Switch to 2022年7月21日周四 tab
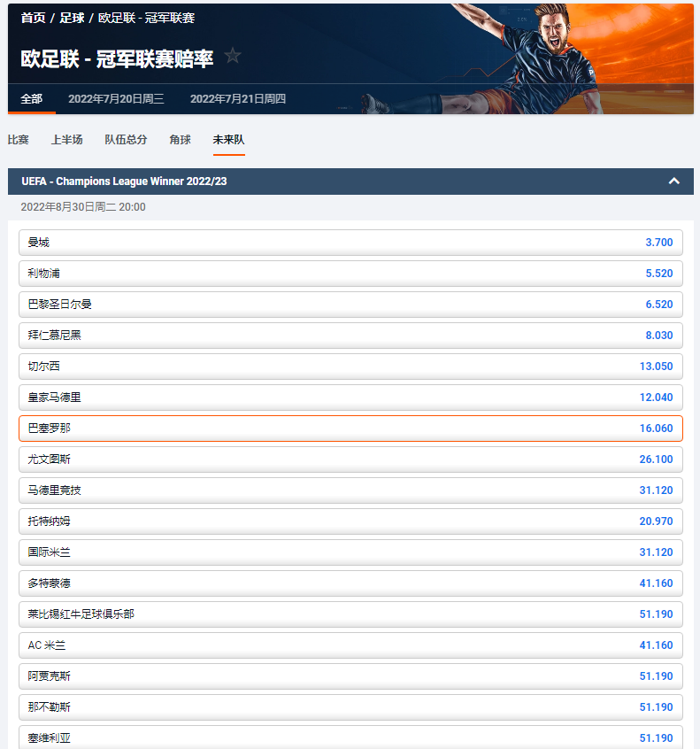Image resolution: width=700 pixels, height=749 pixels. [x=238, y=99]
